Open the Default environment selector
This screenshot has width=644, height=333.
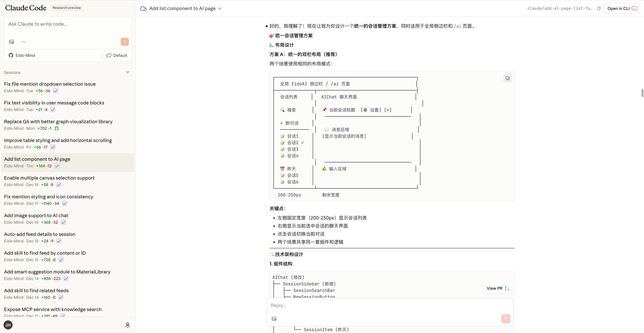click(x=117, y=55)
